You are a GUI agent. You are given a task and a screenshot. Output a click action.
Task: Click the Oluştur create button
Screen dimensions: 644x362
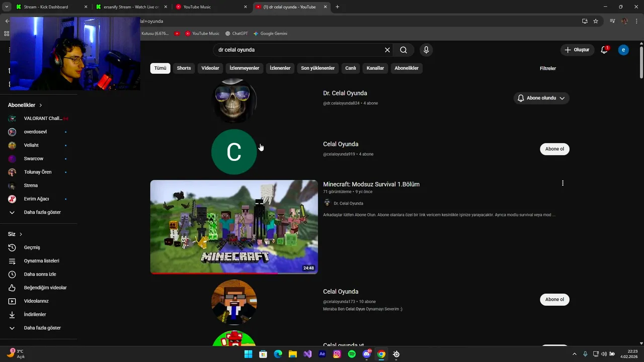(x=577, y=50)
